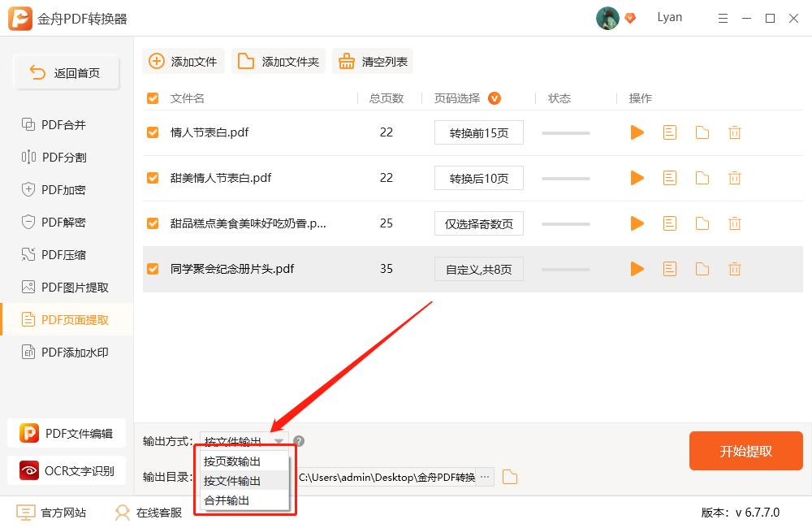Image resolution: width=812 pixels, height=528 pixels.
Task: Click 自定义,共8页 page selection field
Action: point(478,269)
